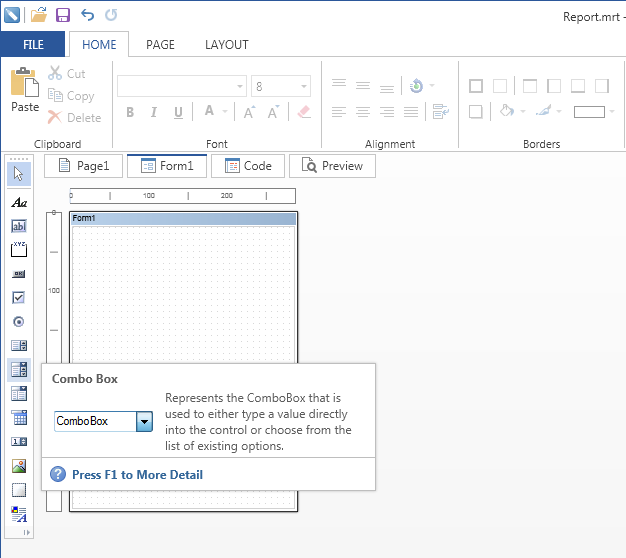The image size is (626, 558).
Task: Select the Numeric Up Down control tool
Action: click(x=19, y=441)
